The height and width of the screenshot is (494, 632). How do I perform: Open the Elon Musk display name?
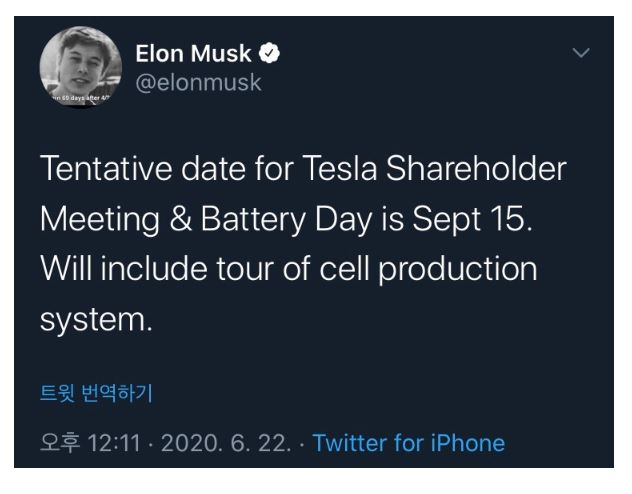coord(193,54)
